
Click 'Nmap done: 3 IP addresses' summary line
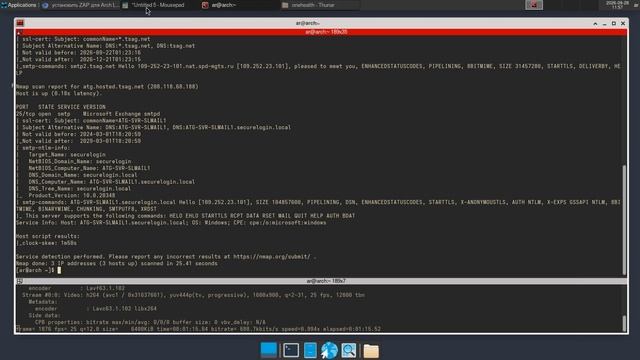pyautogui.click(x=117, y=263)
